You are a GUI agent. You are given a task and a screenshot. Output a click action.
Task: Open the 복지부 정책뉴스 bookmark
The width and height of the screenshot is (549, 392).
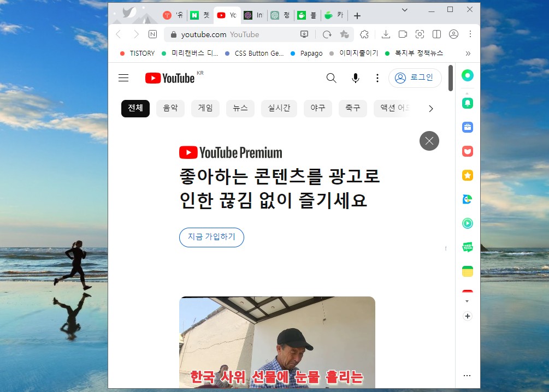tap(414, 53)
